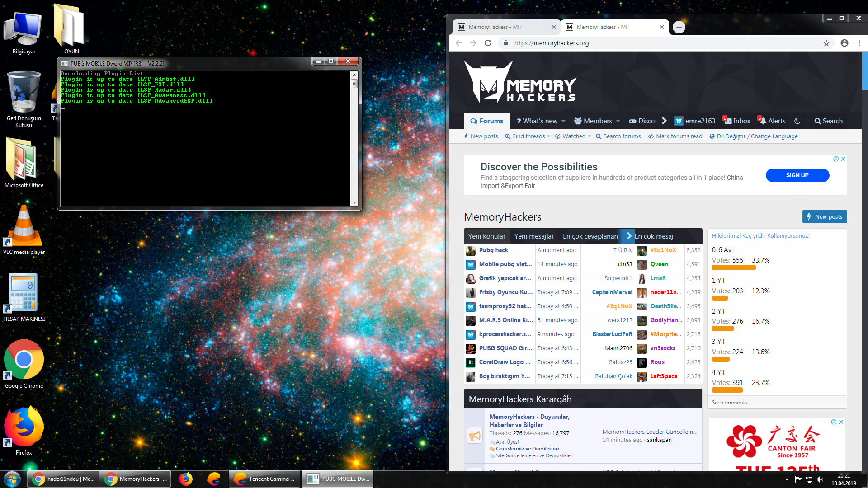View the #Eq1NoX top poster profile

663,250
